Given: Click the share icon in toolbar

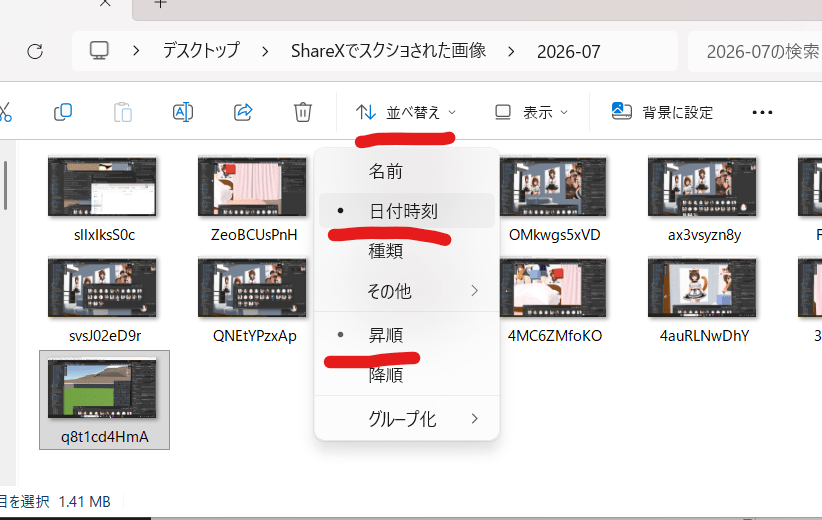Looking at the screenshot, I should click(x=243, y=112).
